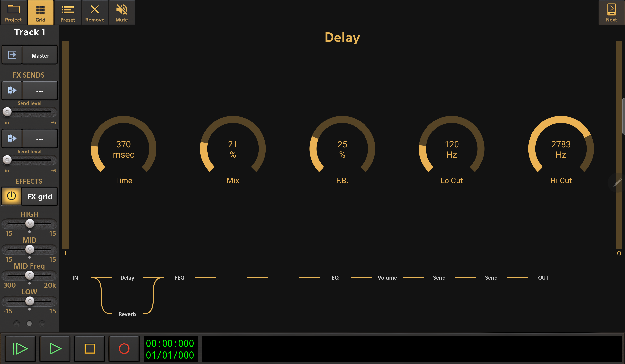Remove the Delay effect

(95, 12)
